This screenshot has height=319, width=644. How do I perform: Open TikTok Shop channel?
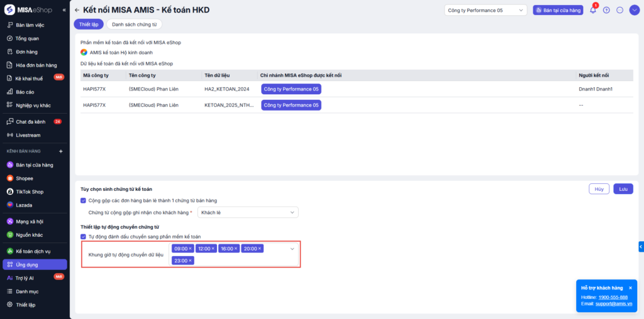29,192
